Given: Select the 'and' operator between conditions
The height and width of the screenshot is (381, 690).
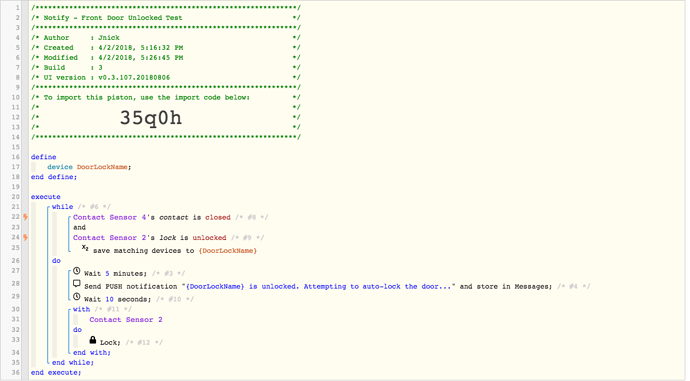Looking at the screenshot, I should 79,227.
